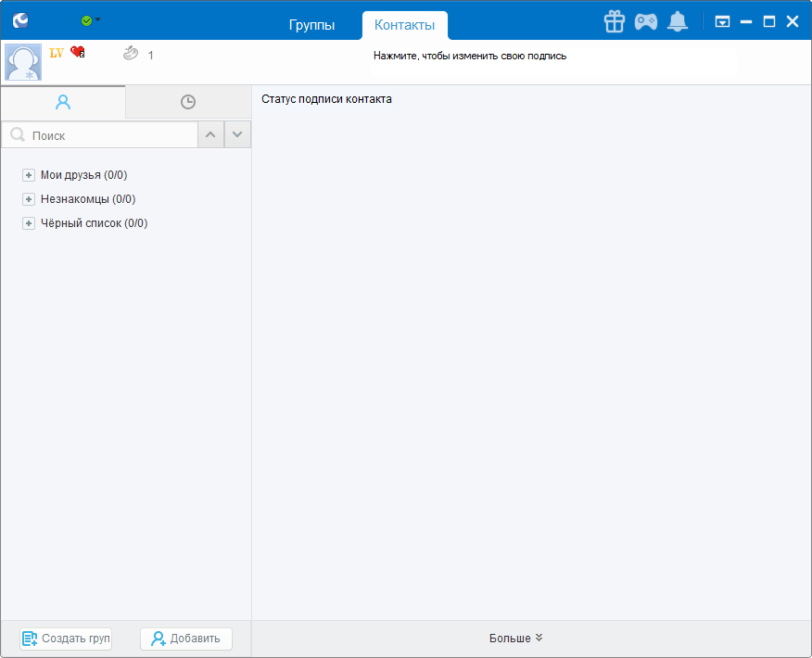812x658 pixels.
Task: Open the gift box icon
Action: coord(614,21)
